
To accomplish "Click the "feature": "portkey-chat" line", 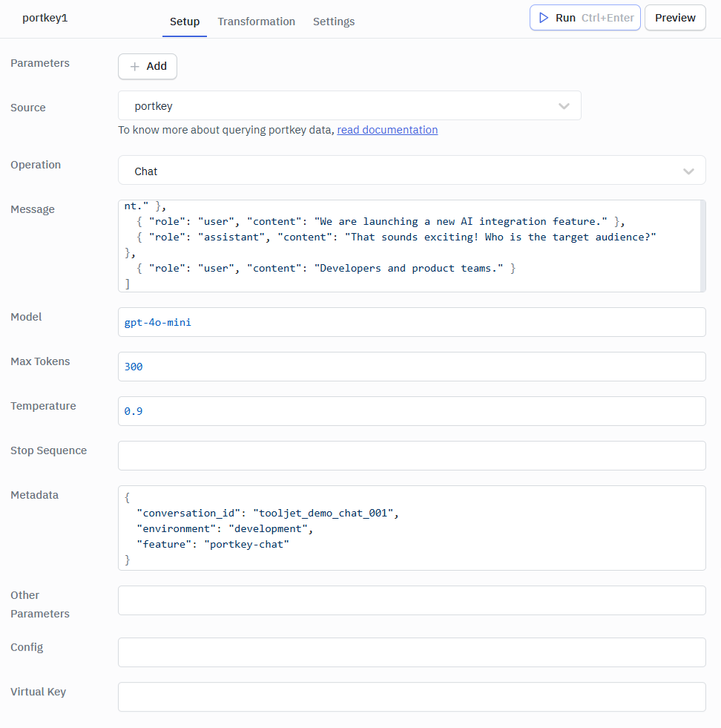I will (212, 544).
